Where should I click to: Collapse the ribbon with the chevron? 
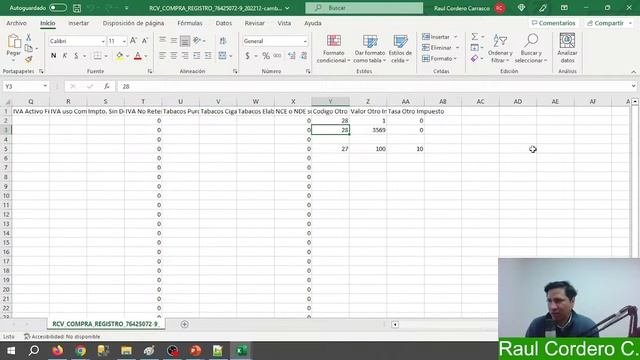tap(633, 72)
